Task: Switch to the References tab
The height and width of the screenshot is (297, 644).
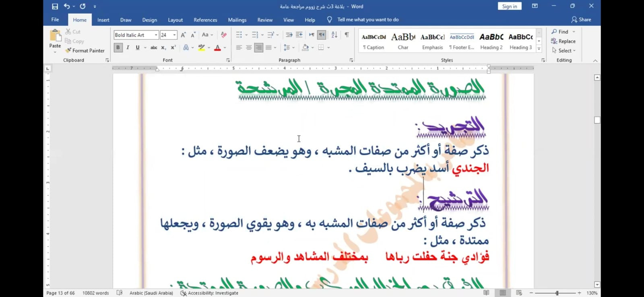Action: click(205, 20)
